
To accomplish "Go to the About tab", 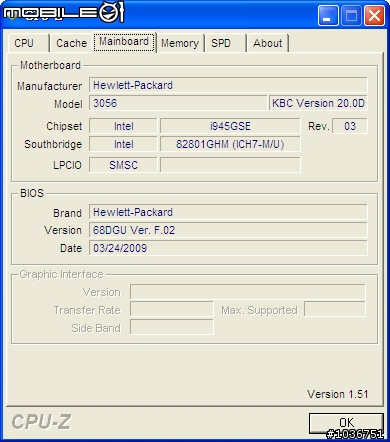I will click(x=268, y=43).
